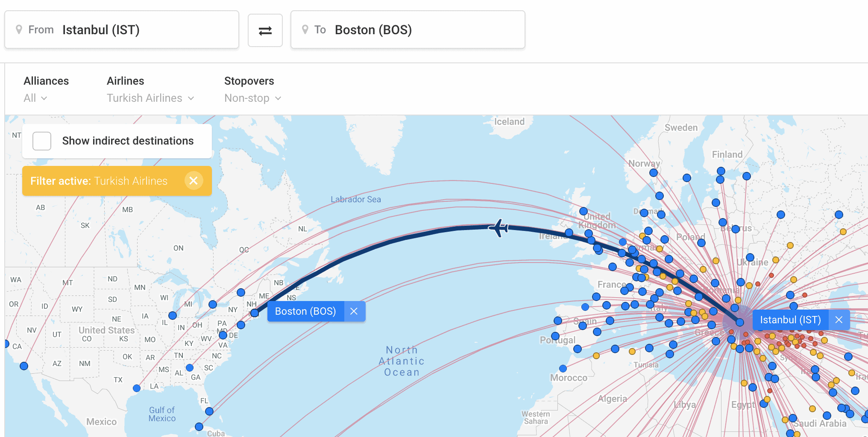Close the Boston (BOS) map label

point(354,311)
